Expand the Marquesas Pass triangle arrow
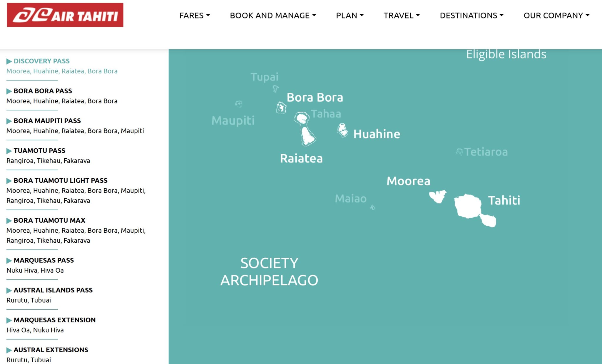 click(9, 260)
